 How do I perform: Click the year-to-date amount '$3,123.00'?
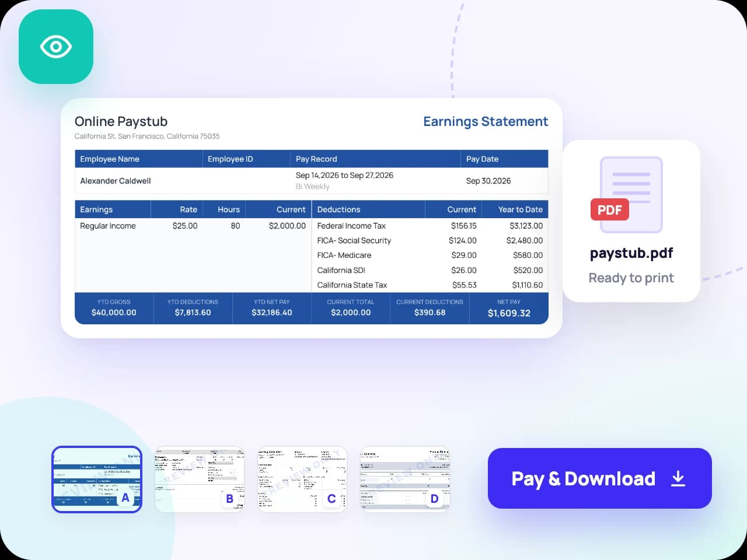[526, 226]
